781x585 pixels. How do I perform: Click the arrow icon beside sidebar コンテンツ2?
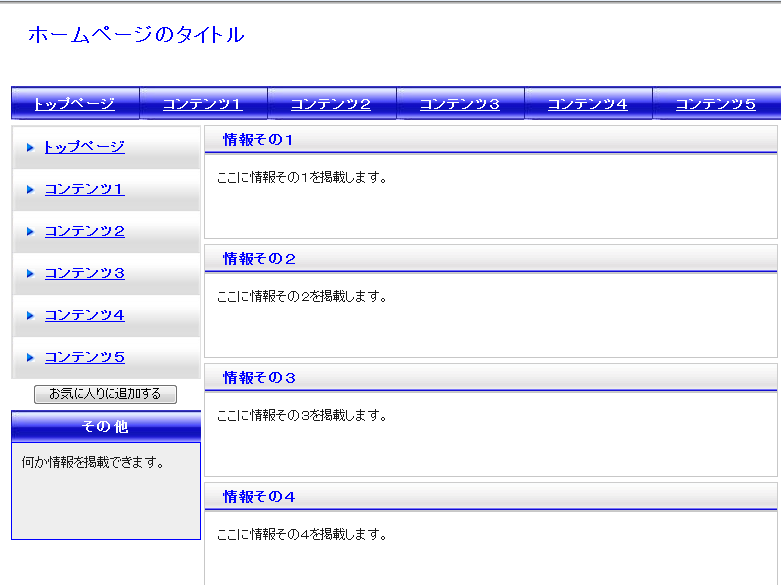(30, 232)
